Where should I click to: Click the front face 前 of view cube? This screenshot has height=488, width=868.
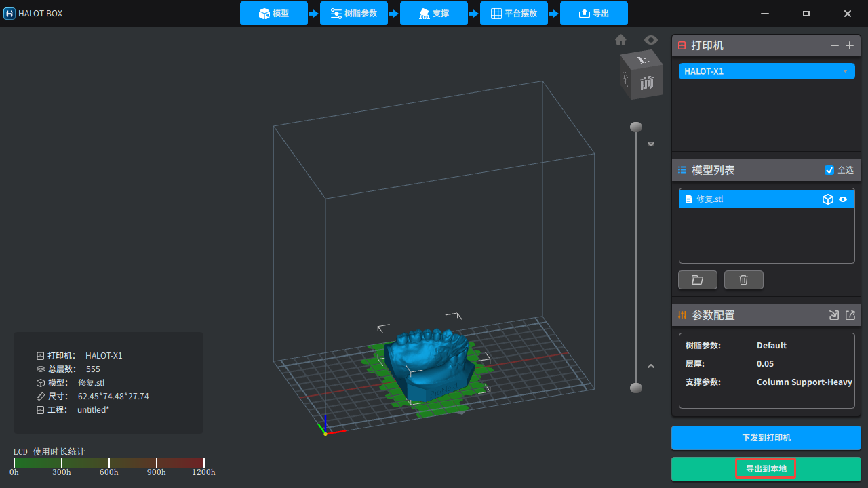pyautogui.click(x=647, y=83)
